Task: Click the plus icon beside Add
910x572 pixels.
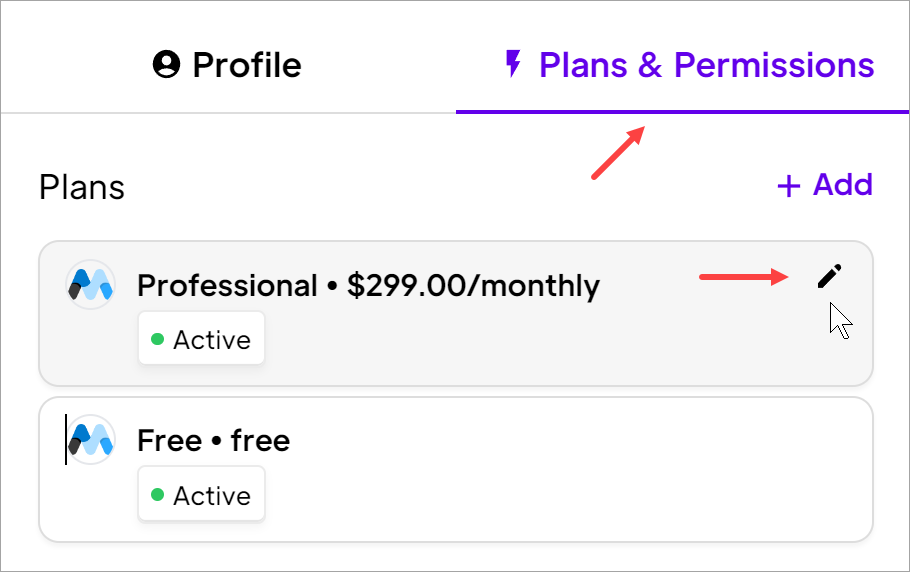Action: point(789,186)
